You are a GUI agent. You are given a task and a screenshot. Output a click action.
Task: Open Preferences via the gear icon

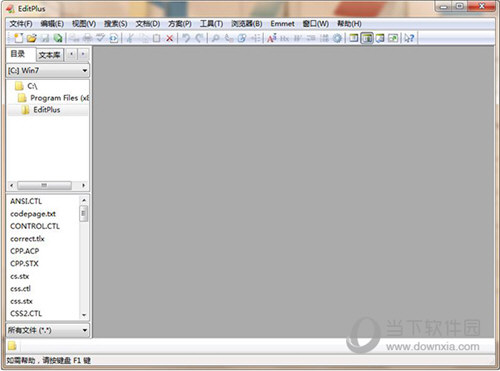click(x=337, y=38)
